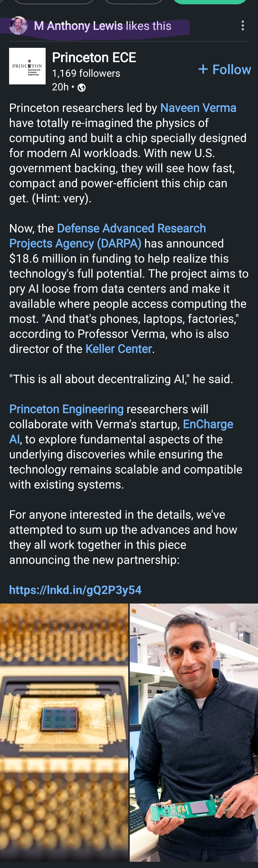Click the EnCharge AI mention
Viewport: 258px width, 868px height.
[x=208, y=424]
